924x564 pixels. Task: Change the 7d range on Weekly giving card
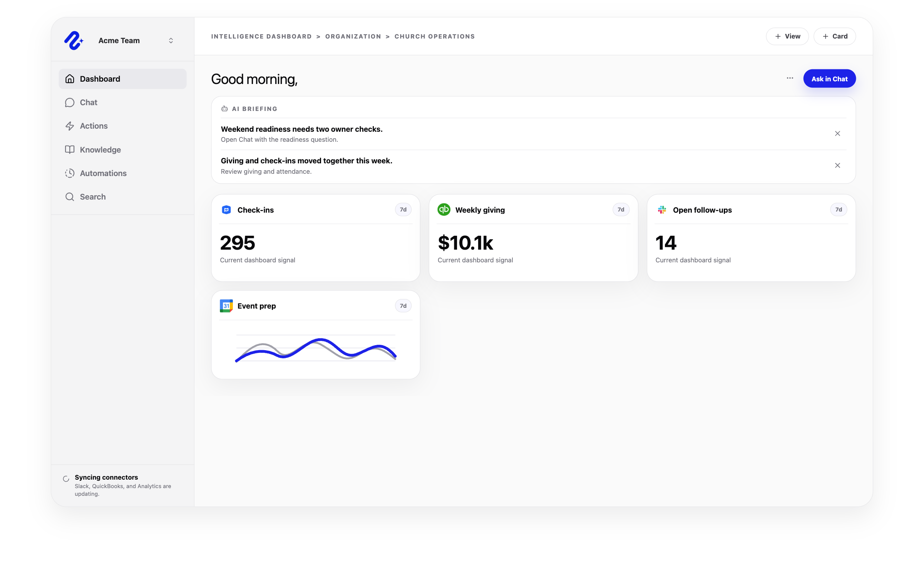(x=621, y=210)
